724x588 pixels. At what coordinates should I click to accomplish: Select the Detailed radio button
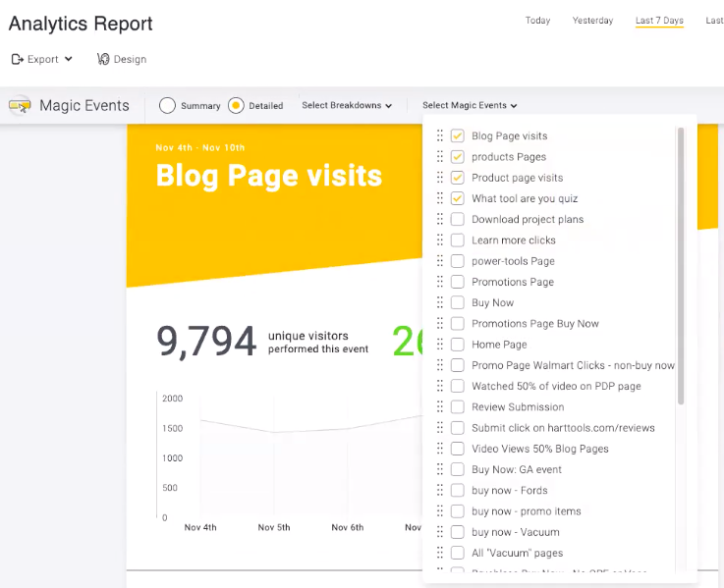(x=236, y=105)
